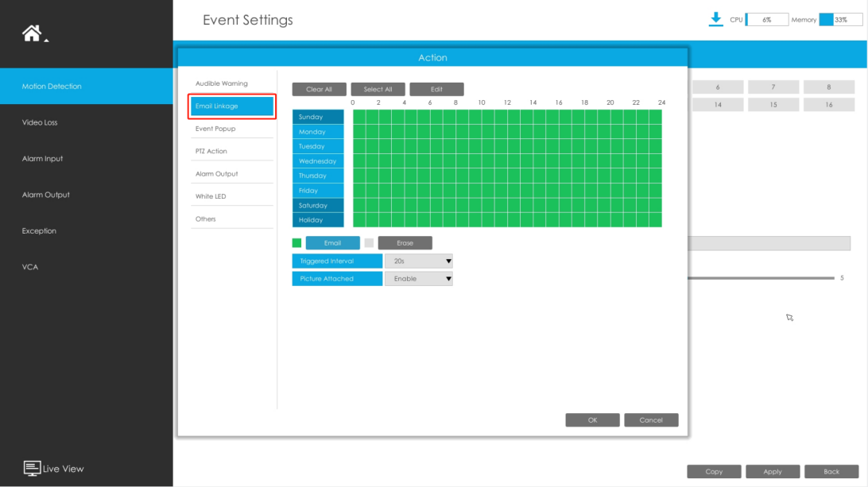Choose the Email paint button
868x487 pixels.
333,243
